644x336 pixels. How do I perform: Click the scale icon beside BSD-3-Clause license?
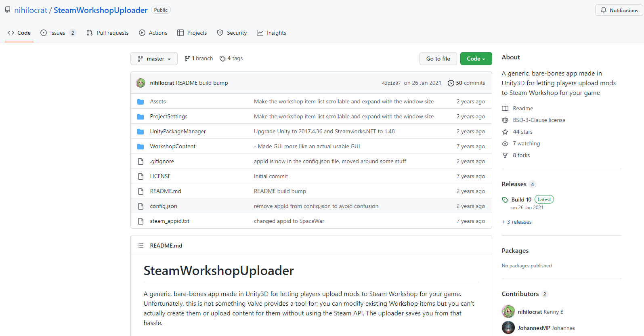pyautogui.click(x=505, y=120)
